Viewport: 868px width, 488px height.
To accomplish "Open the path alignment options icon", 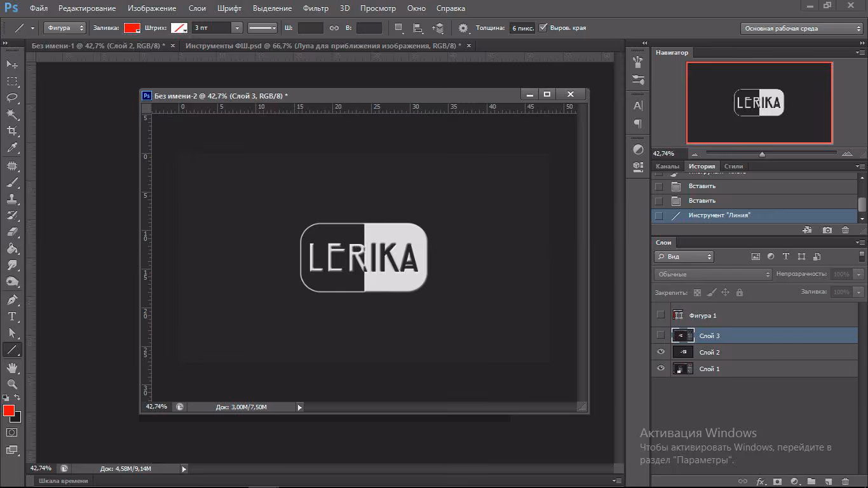I will 418,28.
